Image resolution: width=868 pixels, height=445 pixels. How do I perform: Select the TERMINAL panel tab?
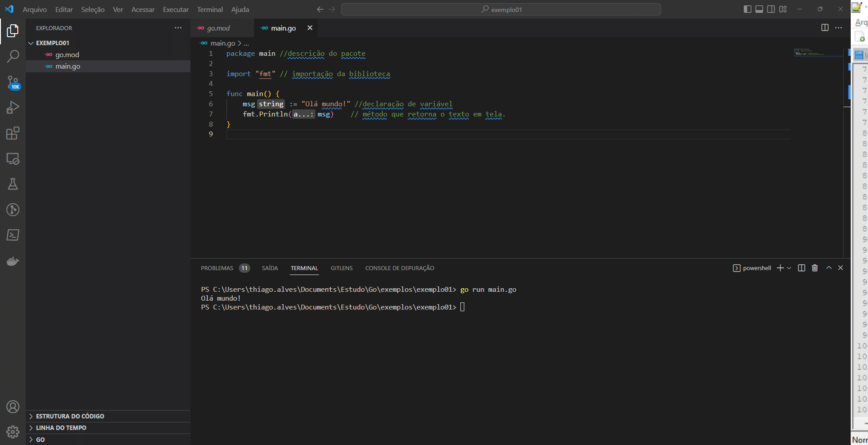tap(304, 268)
